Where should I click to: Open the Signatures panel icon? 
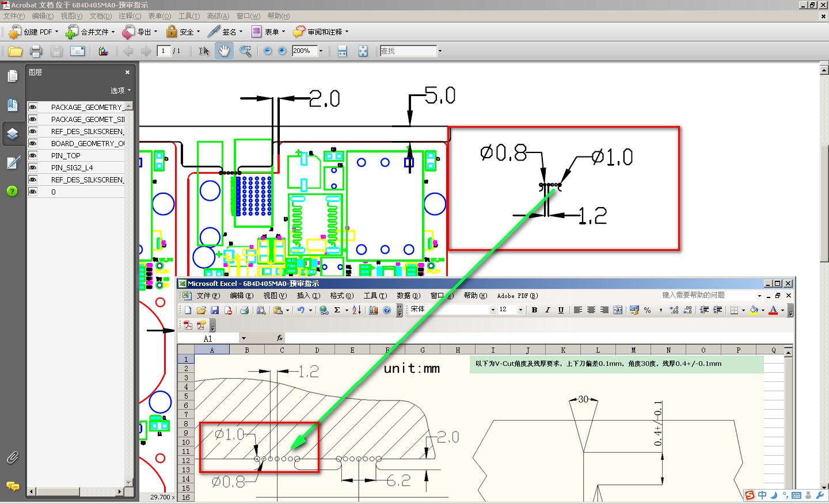[13, 163]
